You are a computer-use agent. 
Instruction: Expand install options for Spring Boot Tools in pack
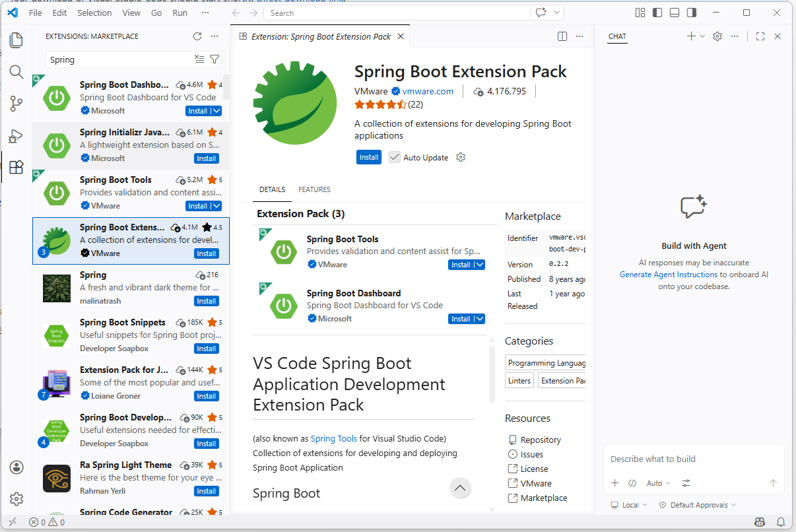point(480,265)
